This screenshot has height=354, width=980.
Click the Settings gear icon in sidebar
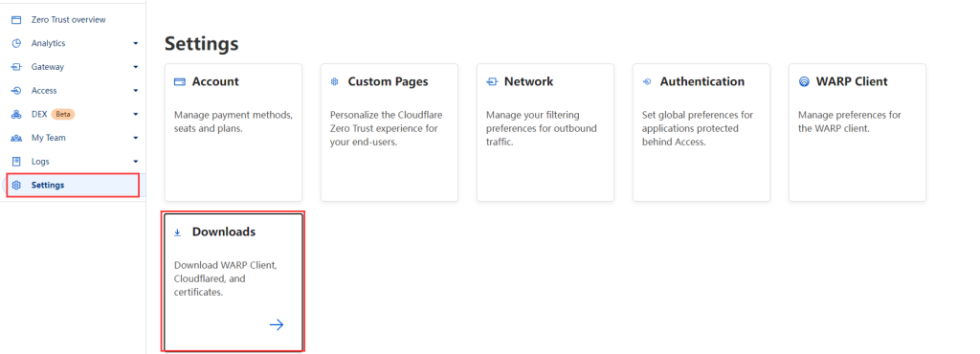(x=16, y=186)
